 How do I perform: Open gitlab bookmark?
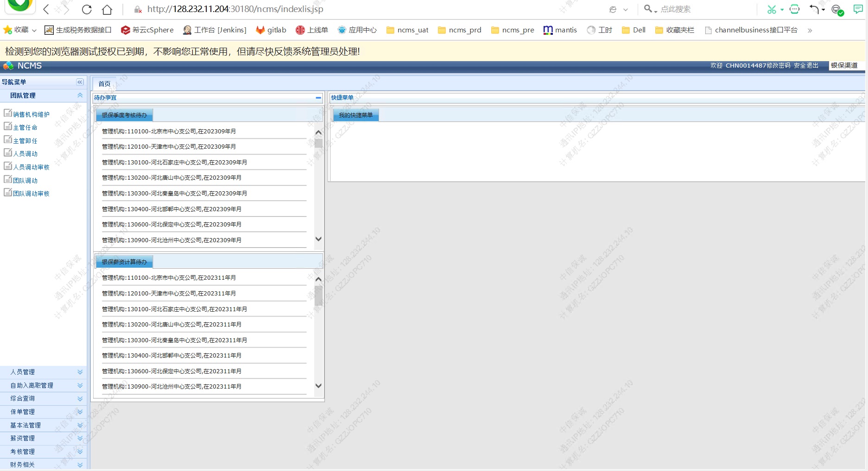pyautogui.click(x=271, y=30)
